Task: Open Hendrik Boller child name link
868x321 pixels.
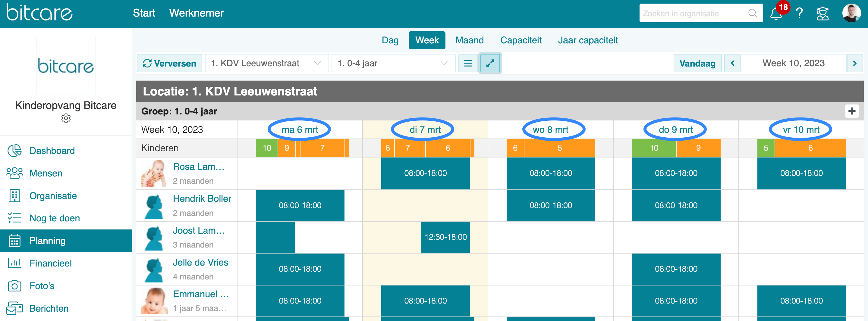Action: tap(202, 198)
